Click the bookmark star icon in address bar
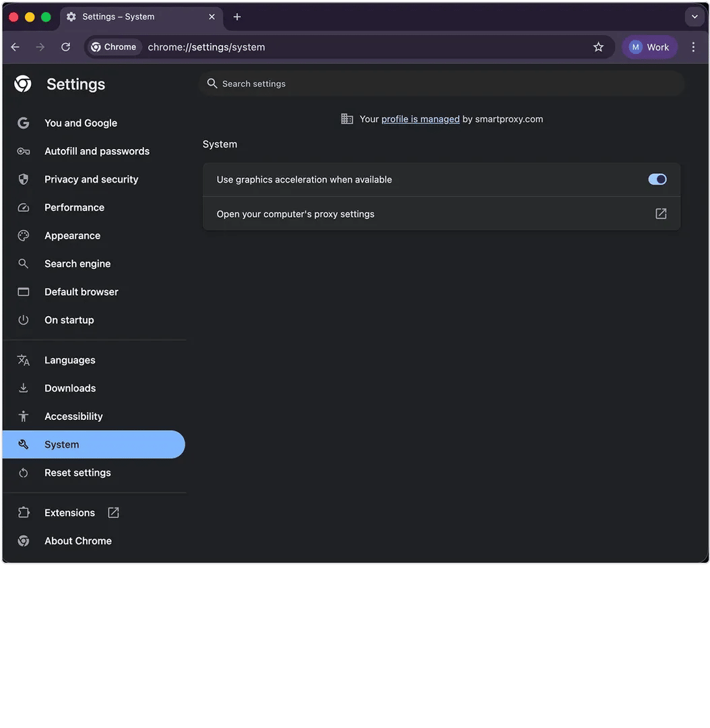The height and width of the screenshot is (728, 710). point(598,47)
